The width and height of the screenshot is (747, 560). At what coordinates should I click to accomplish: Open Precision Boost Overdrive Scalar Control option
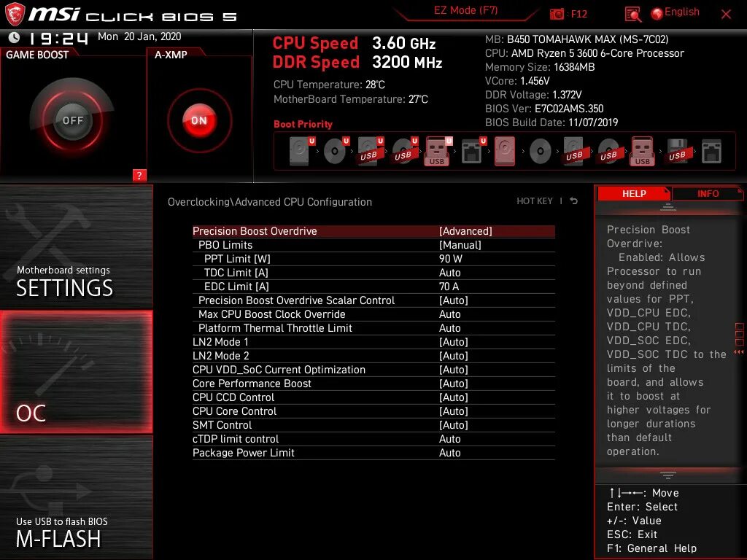pyautogui.click(x=373, y=300)
